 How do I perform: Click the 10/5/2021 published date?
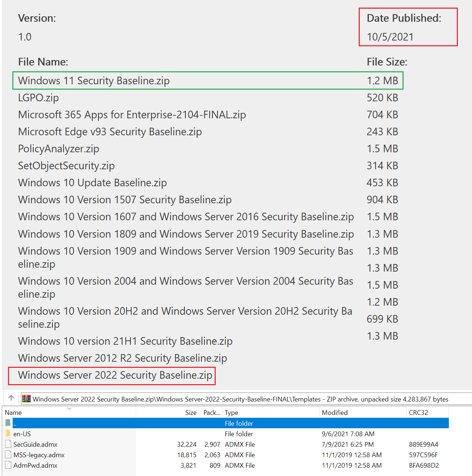390,37
